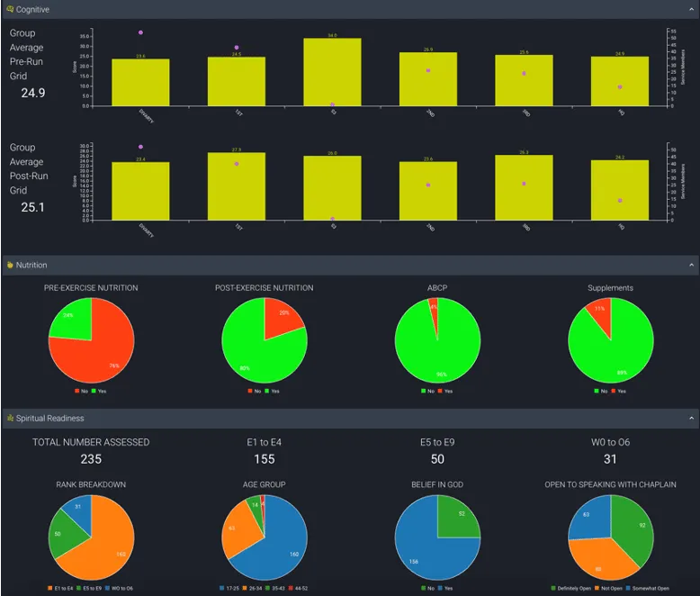Toggle Definitely Open legend in chaplain chart
The height and width of the screenshot is (596, 700).
pyautogui.click(x=571, y=588)
